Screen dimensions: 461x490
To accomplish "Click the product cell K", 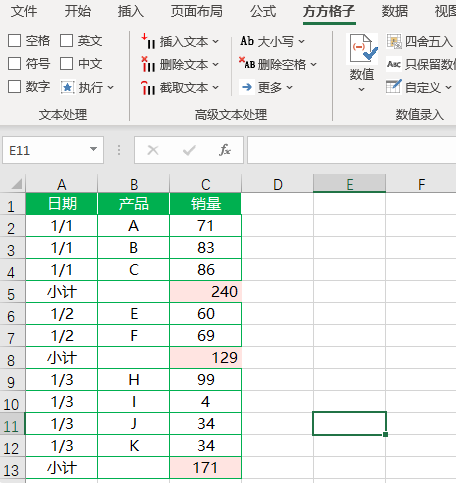I will click(134, 446).
